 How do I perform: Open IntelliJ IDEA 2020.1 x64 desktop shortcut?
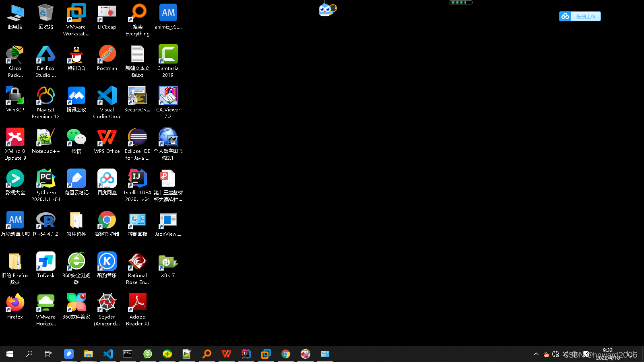pyautogui.click(x=138, y=185)
